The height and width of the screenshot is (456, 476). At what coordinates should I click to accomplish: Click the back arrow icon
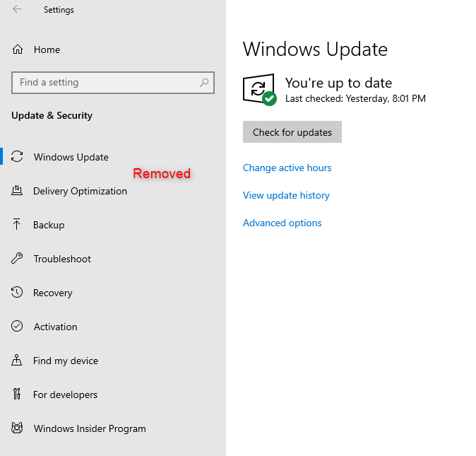coord(17,9)
